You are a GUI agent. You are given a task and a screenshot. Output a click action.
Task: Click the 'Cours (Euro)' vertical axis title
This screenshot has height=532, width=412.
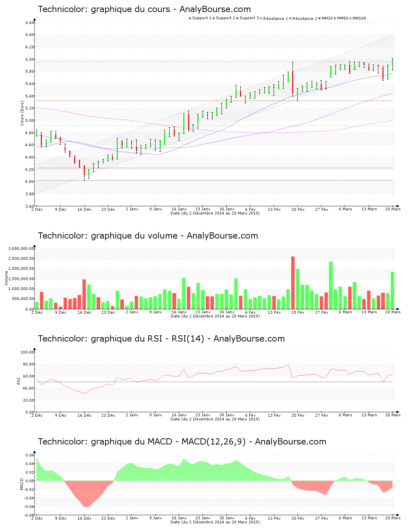[22, 113]
